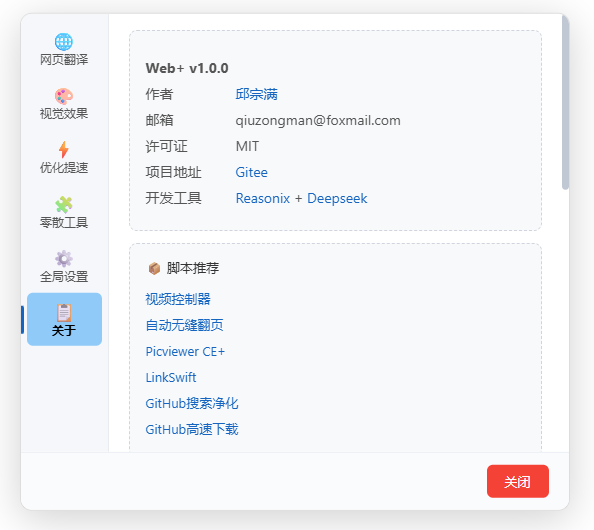The height and width of the screenshot is (530, 594).
Task: Visit the Reasonix link
Action: [x=263, y=199]
